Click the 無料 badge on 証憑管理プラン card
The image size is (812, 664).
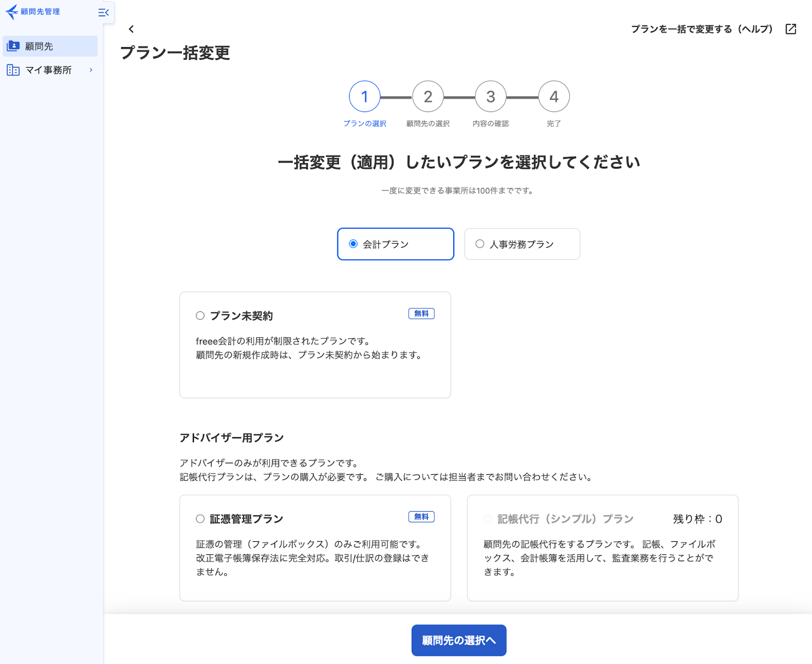421,516
